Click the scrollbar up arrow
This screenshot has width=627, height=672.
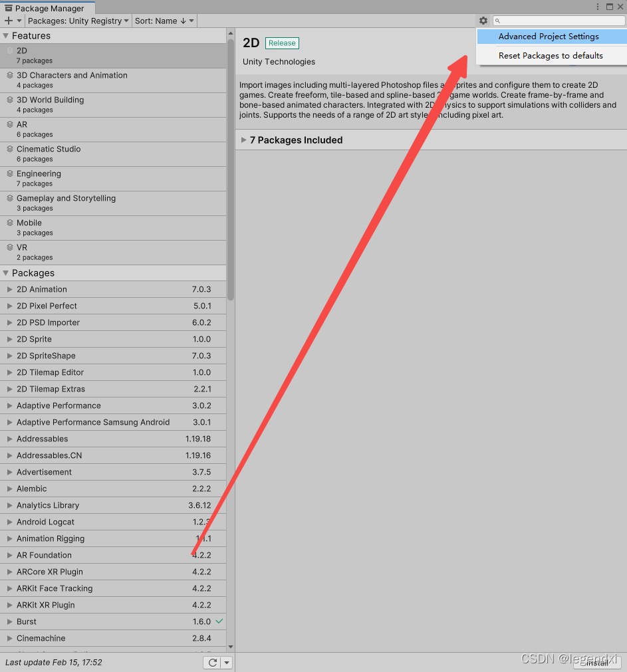click(x=231, y=33)
